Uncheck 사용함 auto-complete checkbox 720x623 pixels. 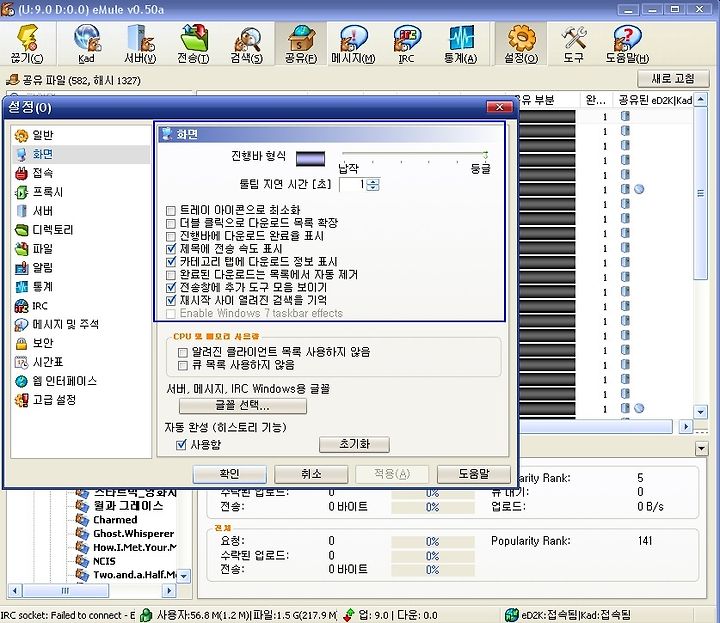(x=181, y=444)
